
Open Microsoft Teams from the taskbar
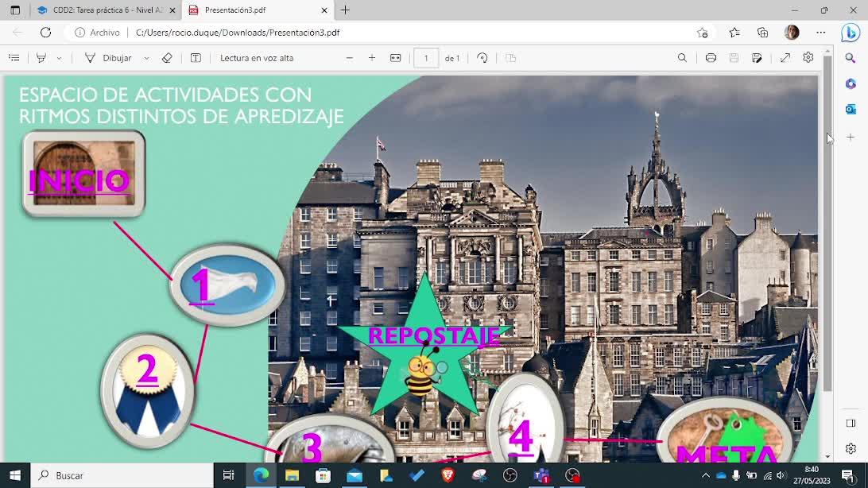(x=541, y=475)
